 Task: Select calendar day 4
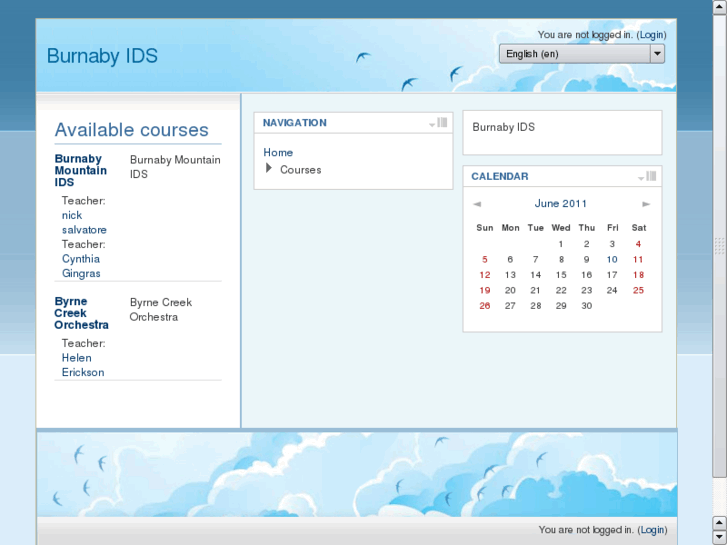638,244
